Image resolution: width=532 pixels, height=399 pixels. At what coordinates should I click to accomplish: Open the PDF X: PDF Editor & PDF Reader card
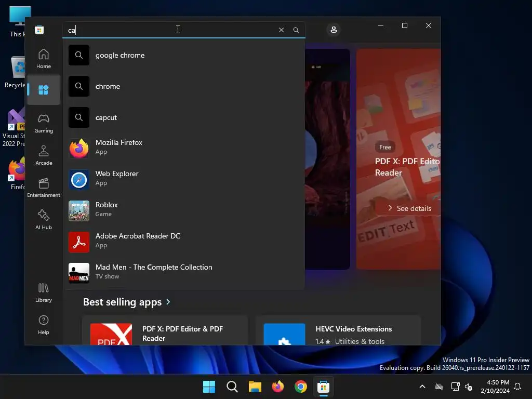(x=165, y=330)
